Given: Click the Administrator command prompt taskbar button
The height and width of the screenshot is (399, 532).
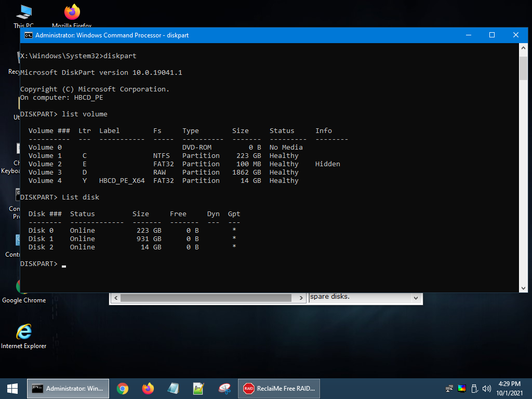Looking at the screenshot, I should click(x=68, y=388).
